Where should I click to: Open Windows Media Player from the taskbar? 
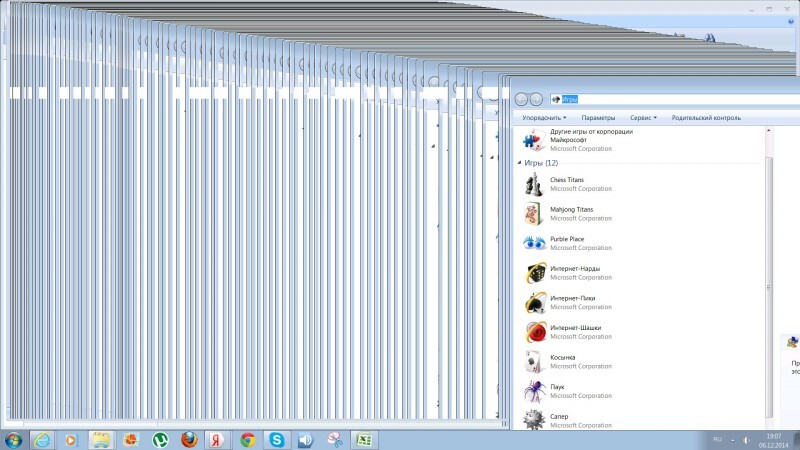71,440
